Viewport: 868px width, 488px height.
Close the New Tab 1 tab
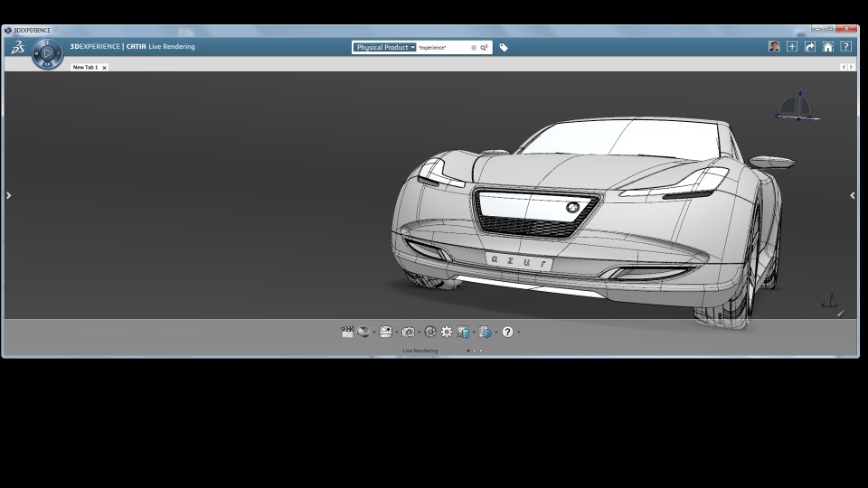pyautogui.click(x=104, y=68)
